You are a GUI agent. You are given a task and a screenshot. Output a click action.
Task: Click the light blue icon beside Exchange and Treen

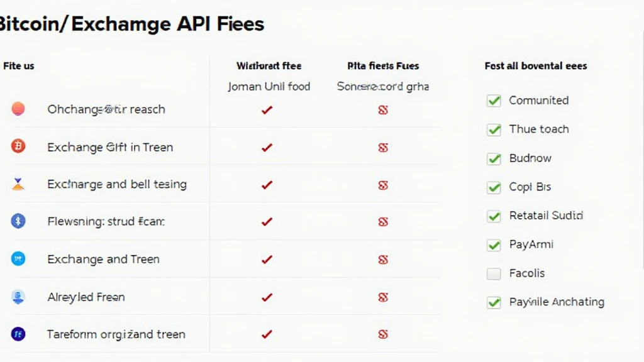click(x=18, y=258)
